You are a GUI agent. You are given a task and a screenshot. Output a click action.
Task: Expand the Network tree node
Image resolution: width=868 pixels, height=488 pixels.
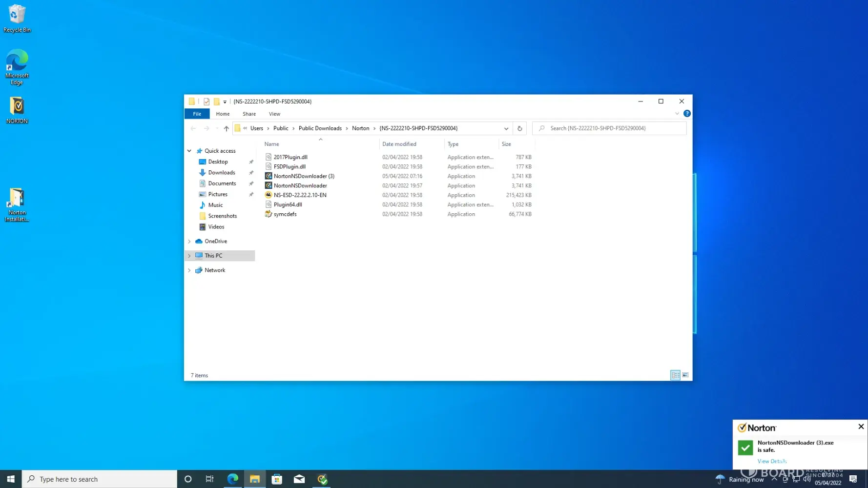(x=189, y=270)
